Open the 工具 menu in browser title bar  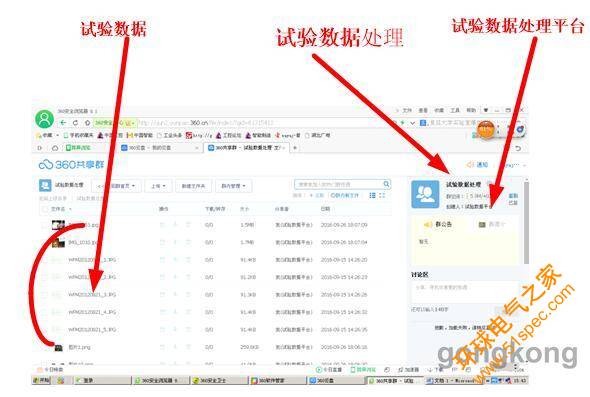pos(455,110)
